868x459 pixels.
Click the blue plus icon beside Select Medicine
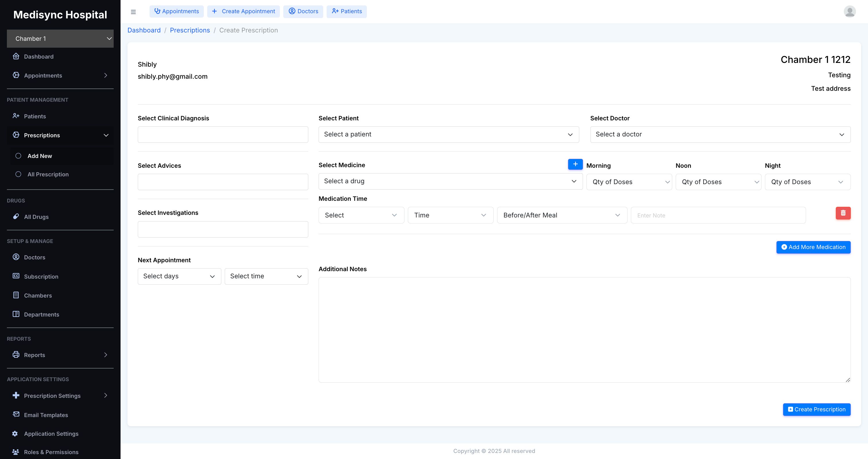pyautogui.click(x=575, y=164)
